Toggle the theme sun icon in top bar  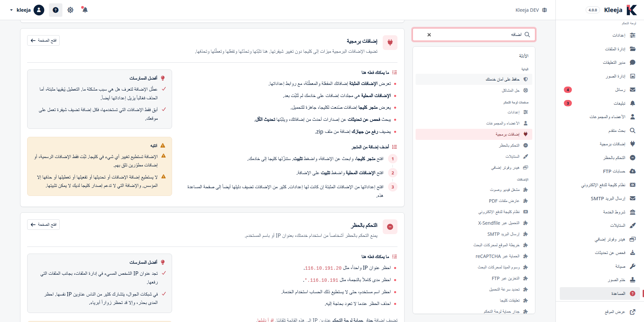click(70, 10)
